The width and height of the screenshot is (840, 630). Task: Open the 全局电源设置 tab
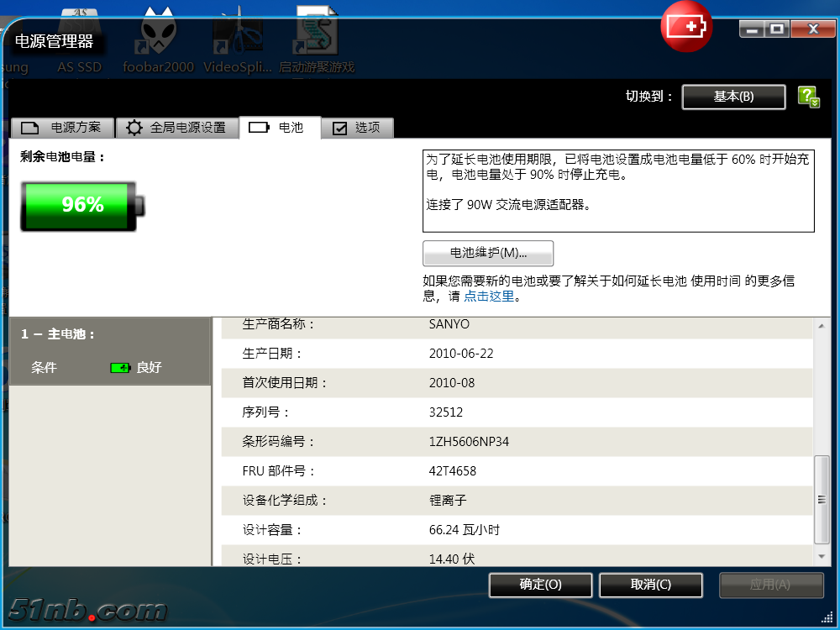[176, 128]
